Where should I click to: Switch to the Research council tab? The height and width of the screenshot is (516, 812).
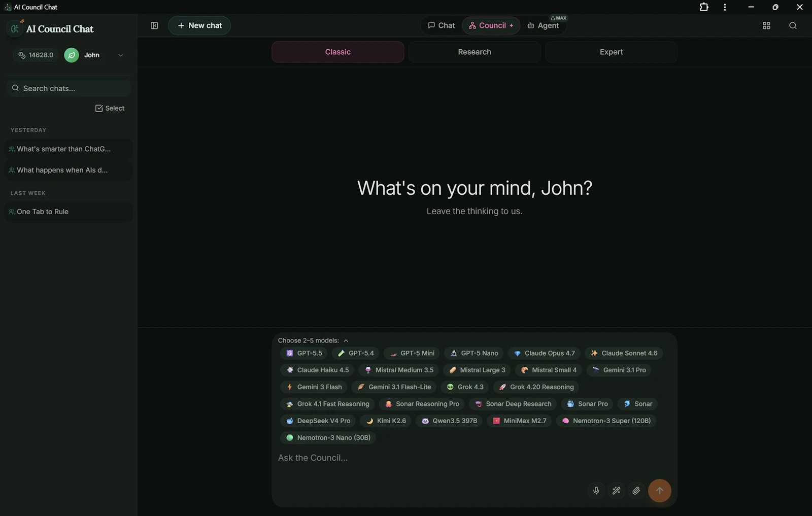tap(475, 52)
